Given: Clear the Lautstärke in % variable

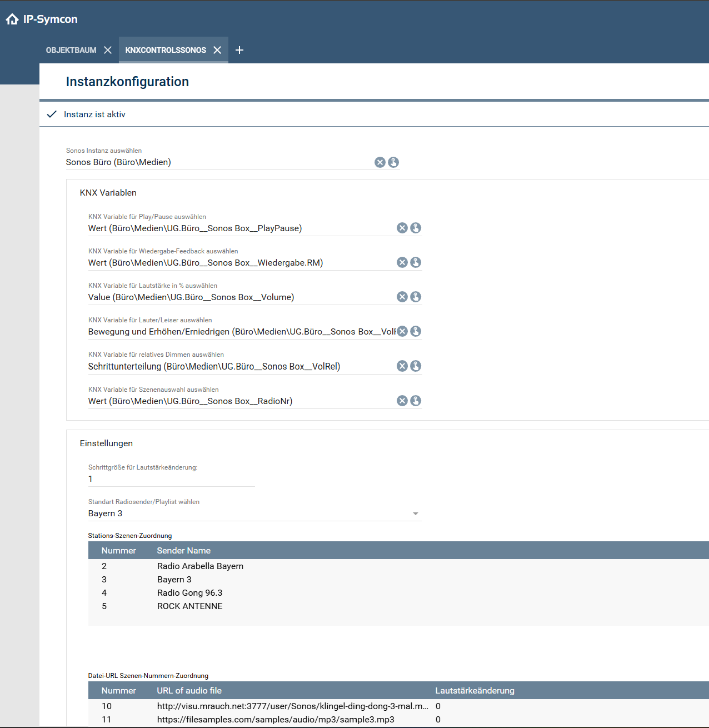Looking at the screenshot, I should point(402,297).
